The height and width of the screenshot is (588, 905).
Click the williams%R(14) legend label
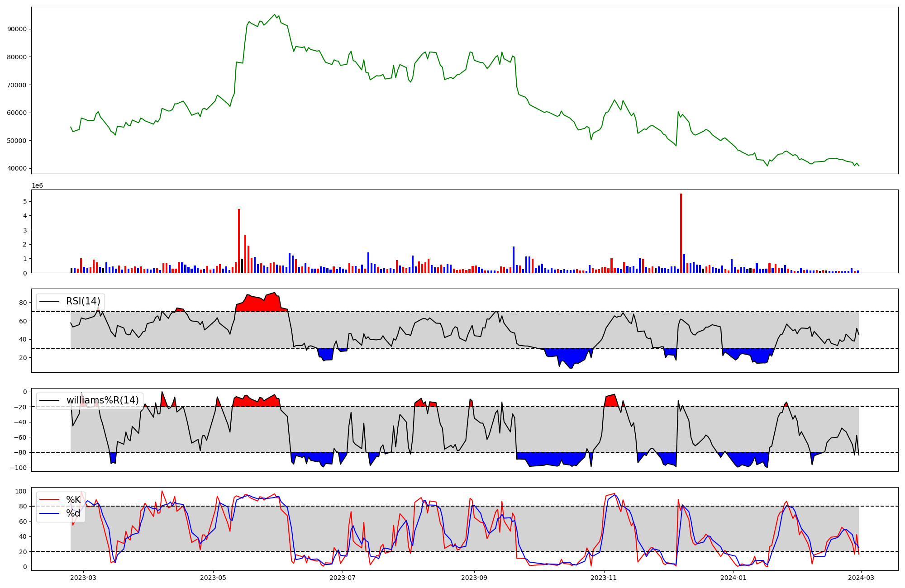(x=102, y=400)
